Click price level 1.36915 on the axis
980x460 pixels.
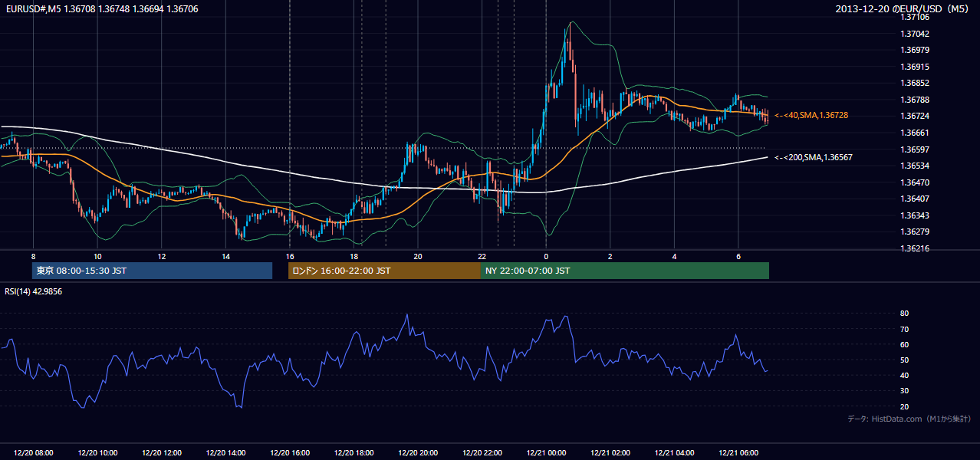[916, 67]
